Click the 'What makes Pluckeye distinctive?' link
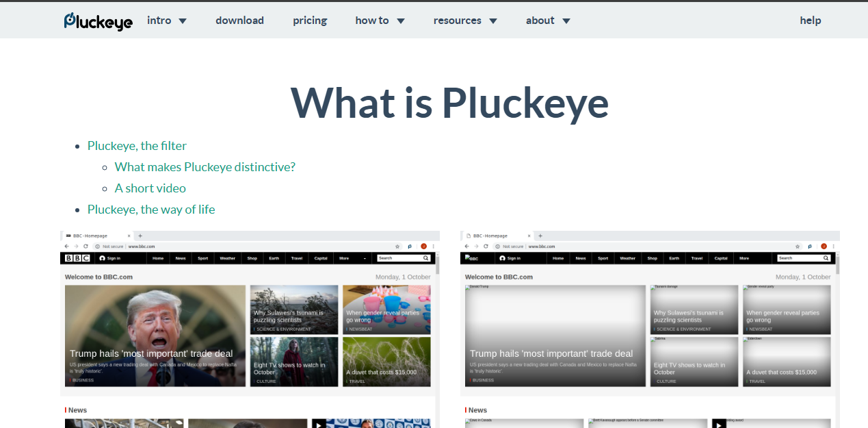 205,166
